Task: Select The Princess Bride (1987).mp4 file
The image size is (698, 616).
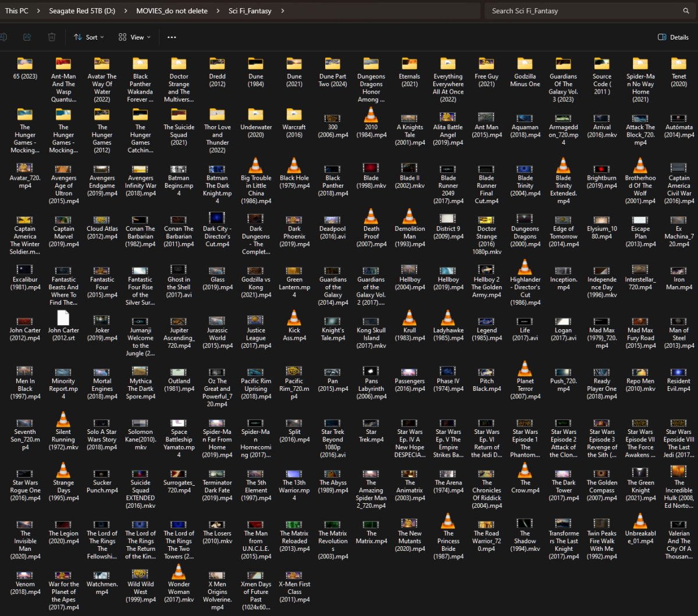Action: (x=448, y=521)
